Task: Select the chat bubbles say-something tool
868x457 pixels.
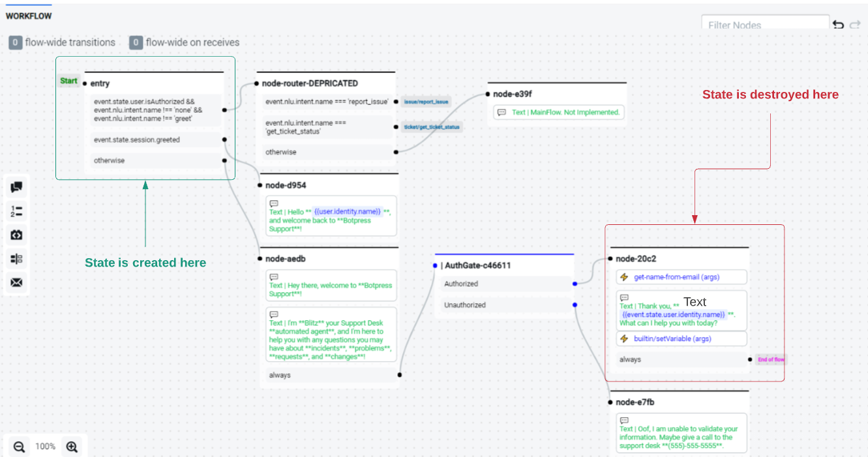Action: click(16, 188)
